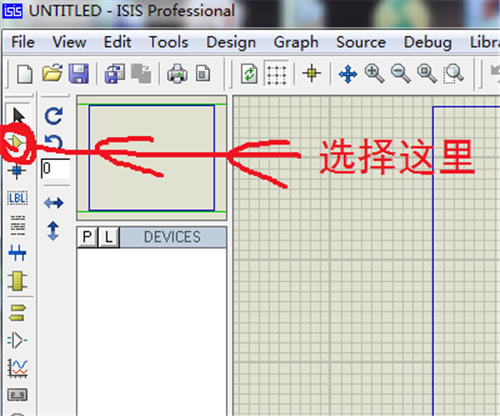Save the current design
The image size is (500, 416).
[x=78, y=73]
